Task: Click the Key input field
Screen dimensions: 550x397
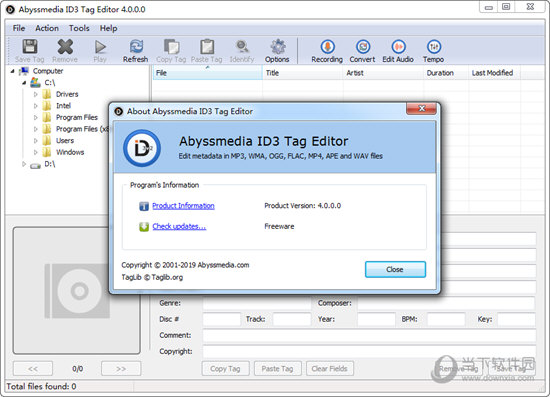Action: click(516, 319)
